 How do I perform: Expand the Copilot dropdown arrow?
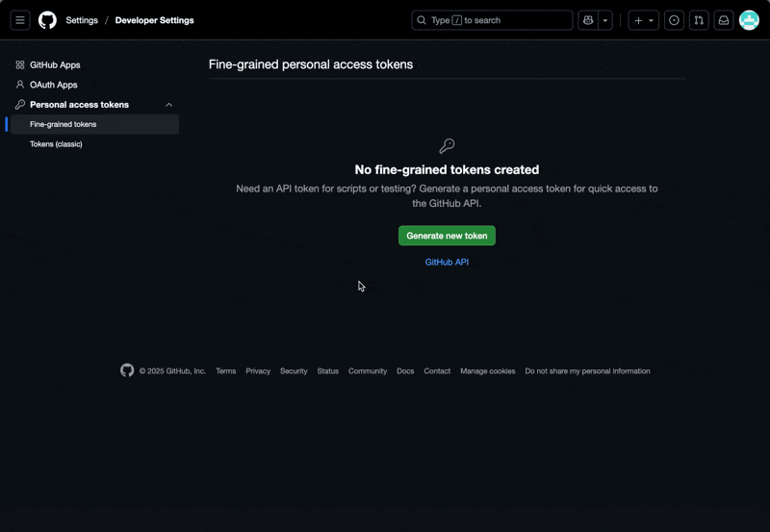coord(605,20)
